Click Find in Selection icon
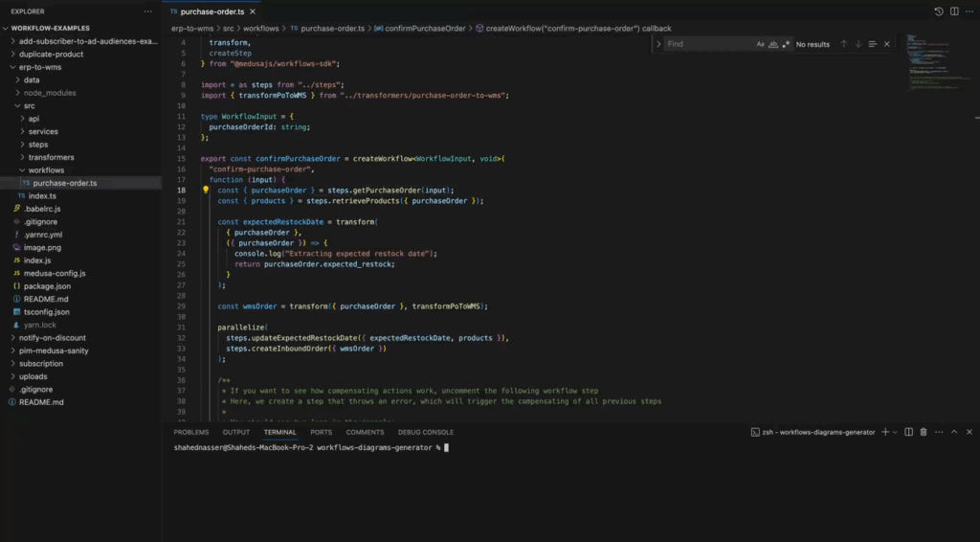The image size is (980, 542). [872, 44]
